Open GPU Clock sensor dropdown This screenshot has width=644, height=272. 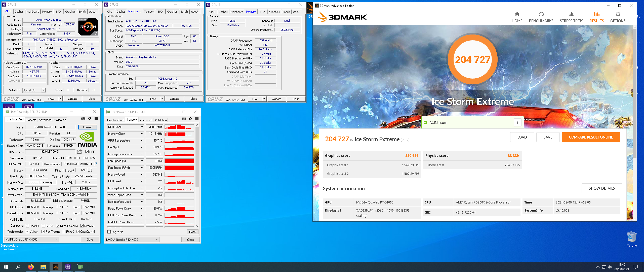click(142, 127)
